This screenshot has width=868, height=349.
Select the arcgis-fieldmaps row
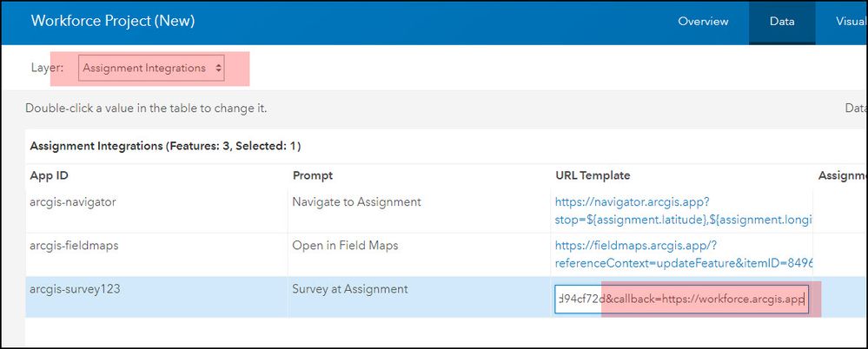pyautogui.click(x=74, y=246)
